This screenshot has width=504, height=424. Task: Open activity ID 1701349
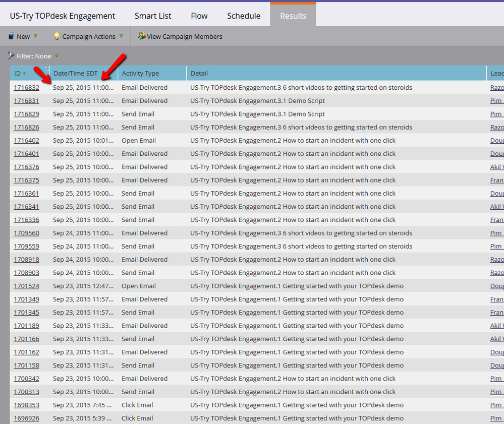click(26, 299)
